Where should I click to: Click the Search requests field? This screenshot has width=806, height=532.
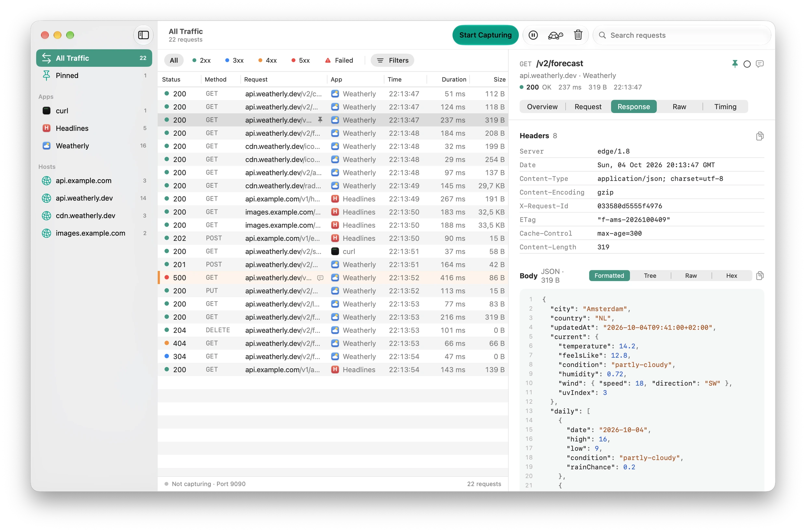(682, 35)
